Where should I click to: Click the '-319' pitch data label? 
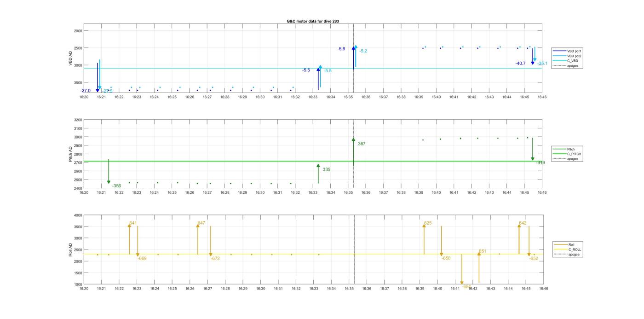tap(540, 162)
